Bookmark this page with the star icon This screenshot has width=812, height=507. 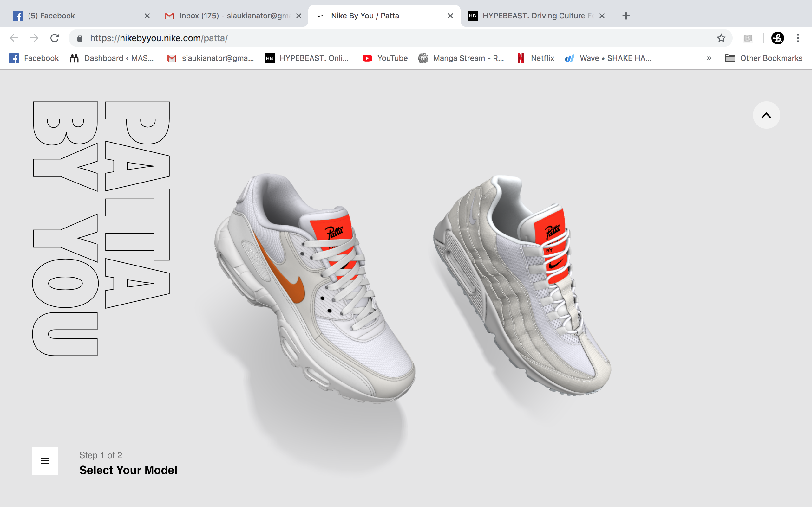click(721, 38)
